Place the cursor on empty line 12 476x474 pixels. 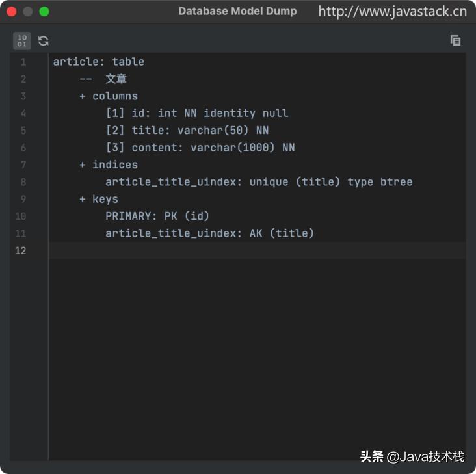pyautogui.click(x=258, y=251)
